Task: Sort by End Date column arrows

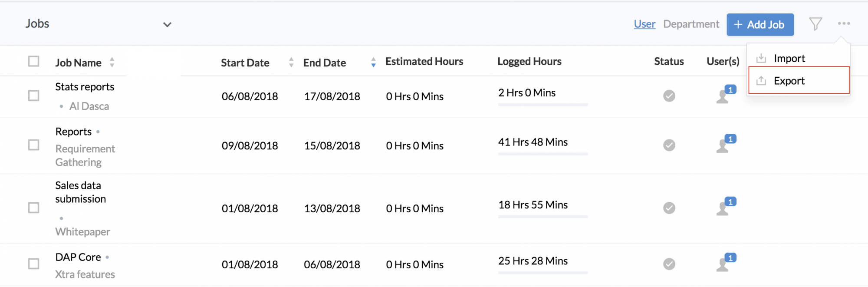Action: tap(373, 62)
